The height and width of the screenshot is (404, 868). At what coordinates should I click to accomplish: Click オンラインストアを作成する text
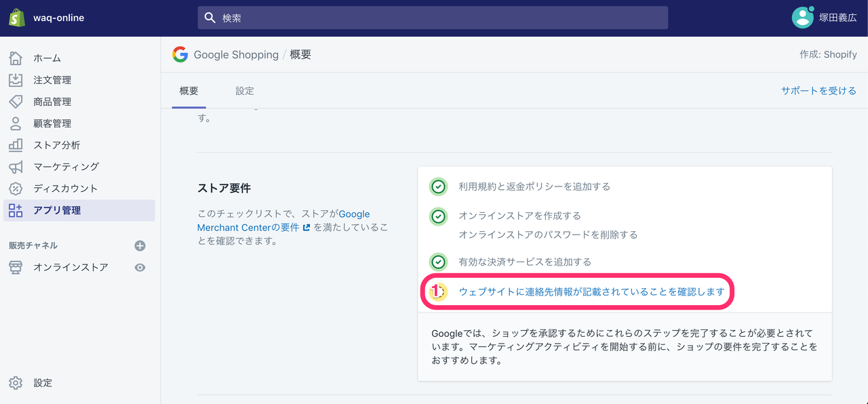pos(520,216)
